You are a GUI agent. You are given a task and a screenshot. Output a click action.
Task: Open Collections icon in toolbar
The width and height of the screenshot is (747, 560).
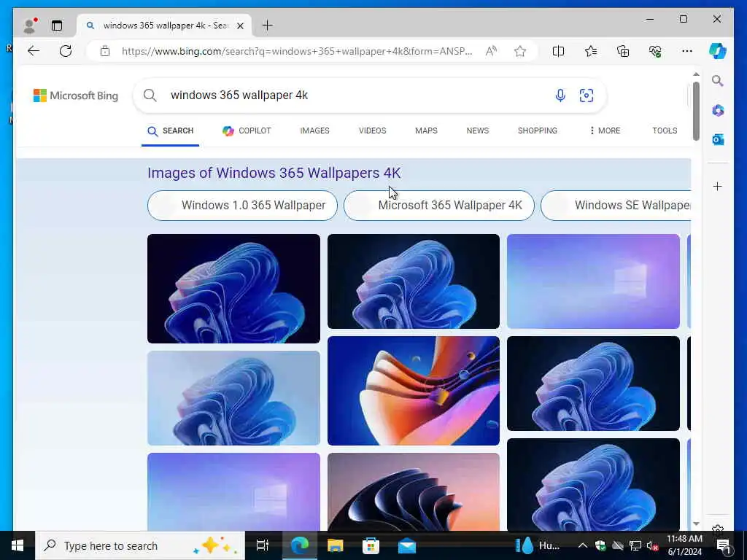pos(623,51)
